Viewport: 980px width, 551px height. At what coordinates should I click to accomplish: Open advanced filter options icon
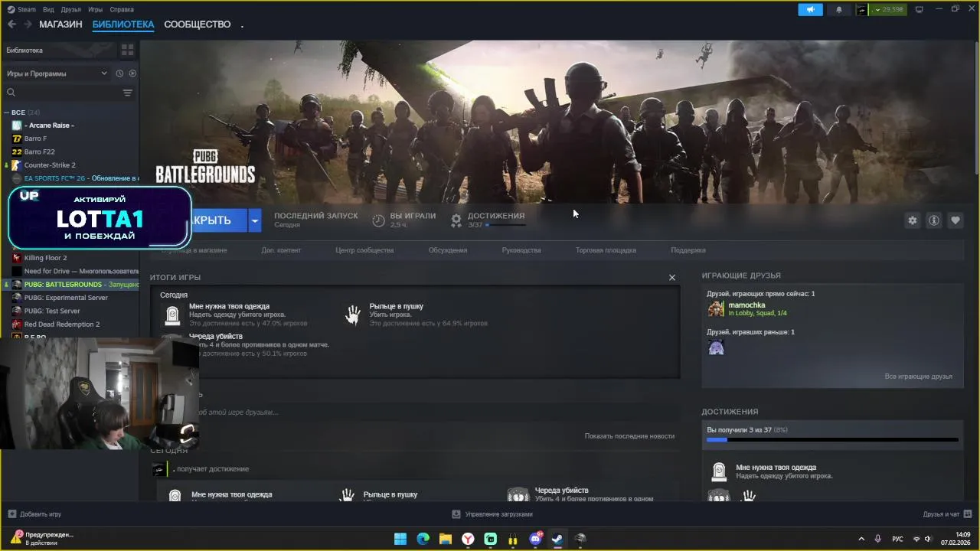coord(128,93)
